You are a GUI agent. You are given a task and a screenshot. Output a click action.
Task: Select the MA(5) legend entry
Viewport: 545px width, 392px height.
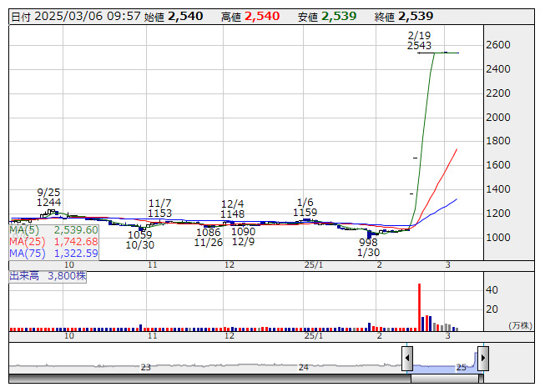pyautogui.click(x=53, y=229)
